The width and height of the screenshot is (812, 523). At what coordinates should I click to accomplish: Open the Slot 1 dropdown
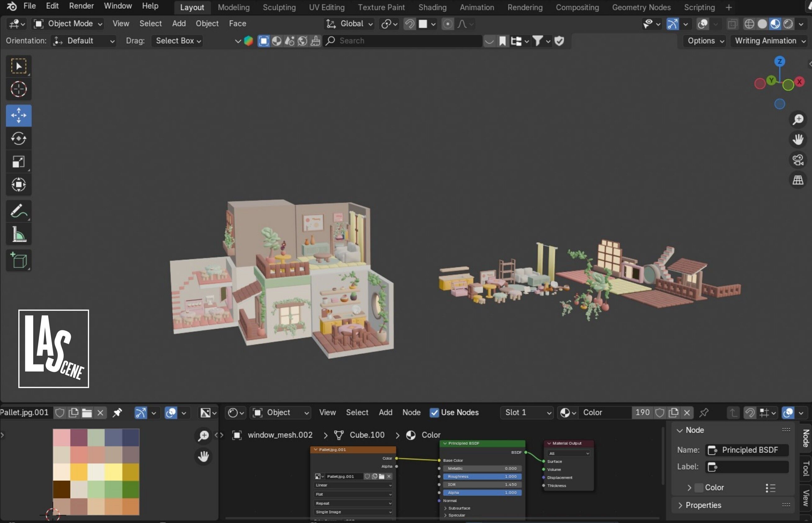(526, 413)
